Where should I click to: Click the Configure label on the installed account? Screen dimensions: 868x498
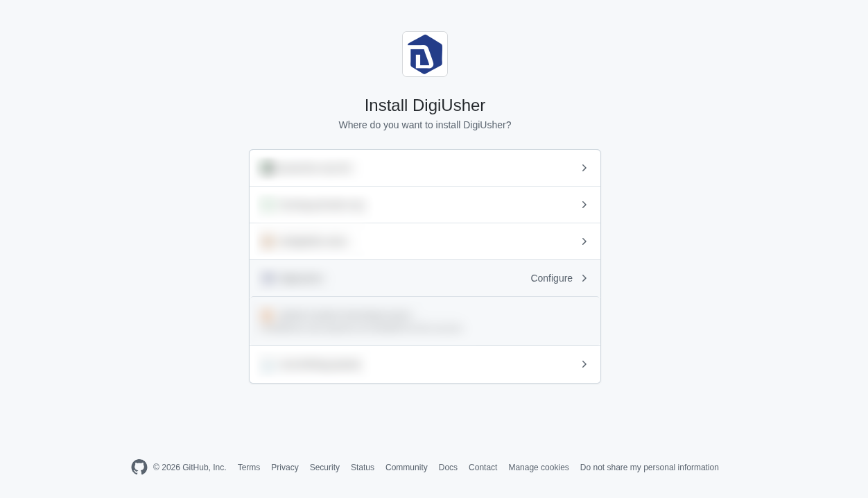552,278
